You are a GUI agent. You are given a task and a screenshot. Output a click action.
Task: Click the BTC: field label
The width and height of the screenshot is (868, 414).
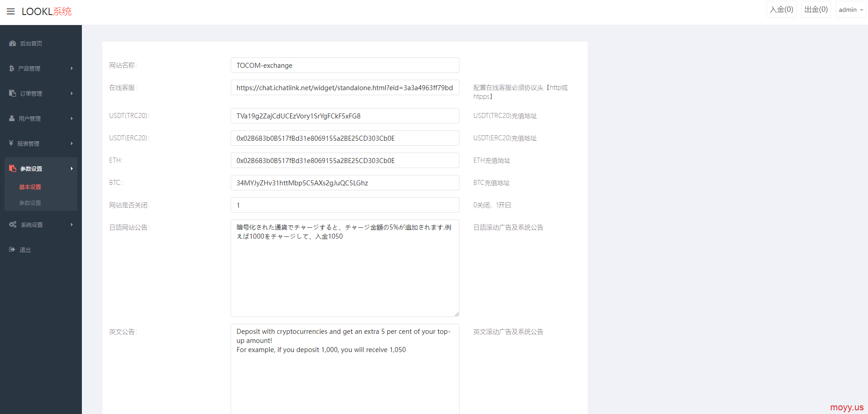click(x=116, y=183)
